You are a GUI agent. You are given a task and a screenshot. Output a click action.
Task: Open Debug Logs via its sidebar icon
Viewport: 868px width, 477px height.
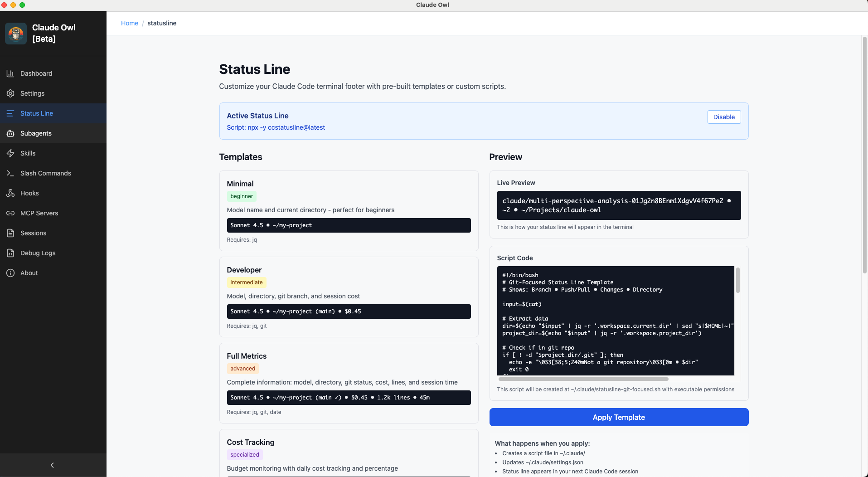coord(11,253)
